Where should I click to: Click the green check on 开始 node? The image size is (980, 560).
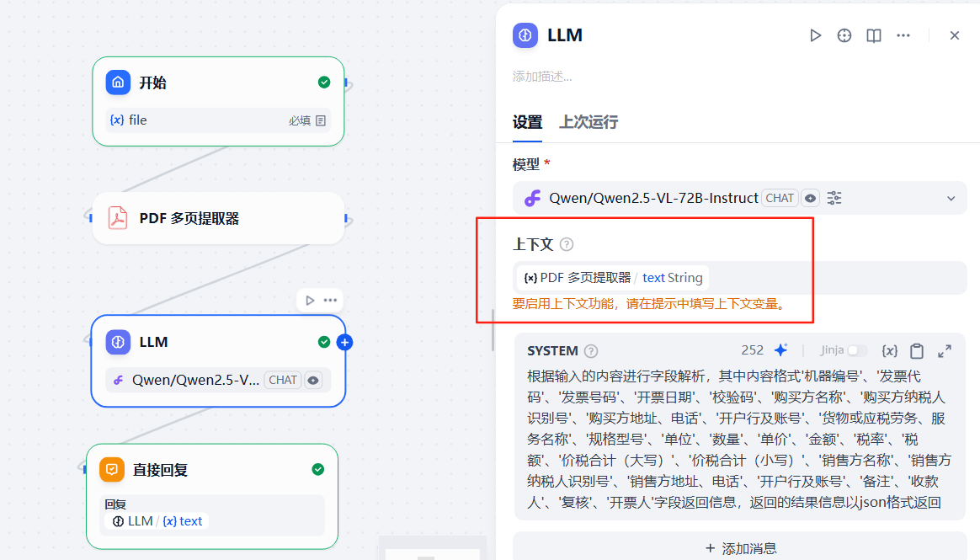(x=324, y=83)
